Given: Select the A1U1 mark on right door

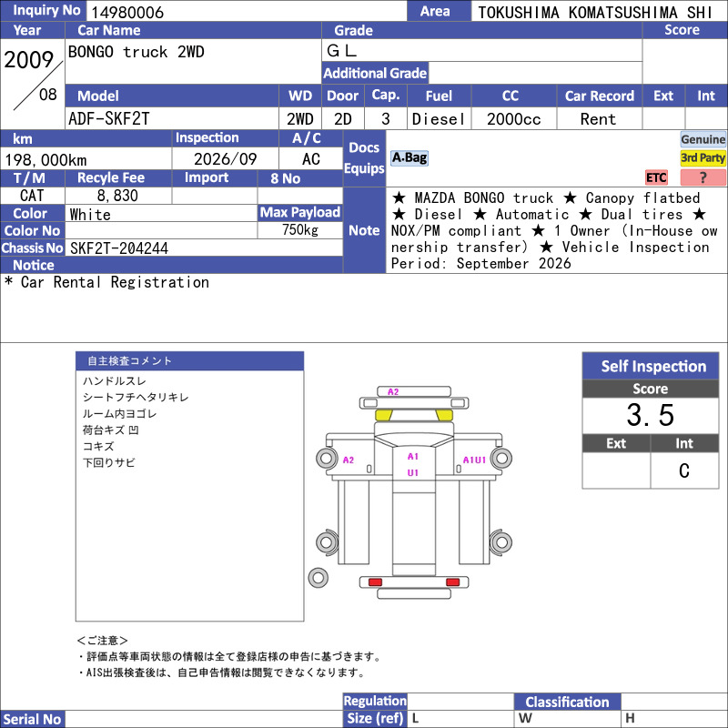Looking at the screenshot, I should [x=474, y=460].
